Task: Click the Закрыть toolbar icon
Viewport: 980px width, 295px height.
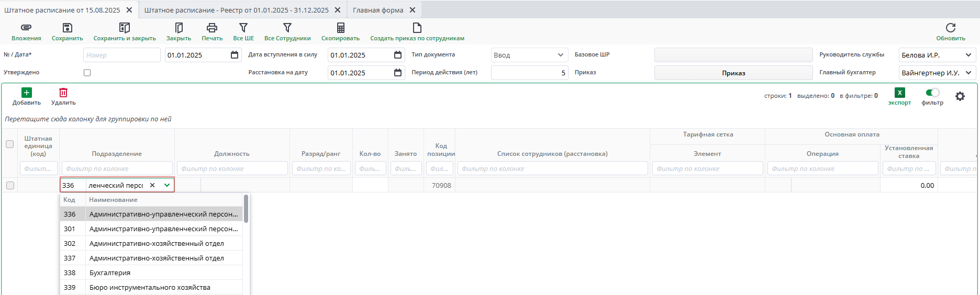Action: pyautogui.click(x=179, y=28)
